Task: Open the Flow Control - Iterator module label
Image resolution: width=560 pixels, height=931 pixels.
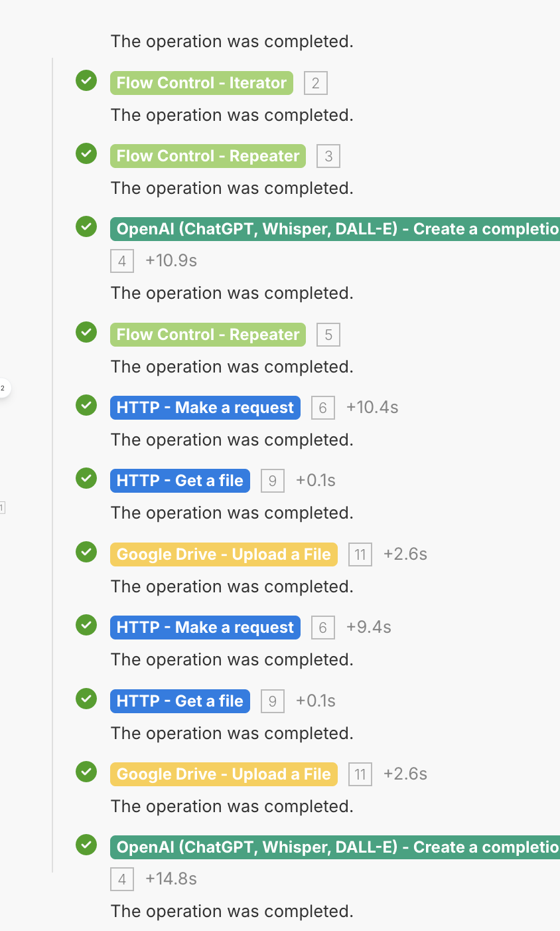Action: [x=202, y=83]
